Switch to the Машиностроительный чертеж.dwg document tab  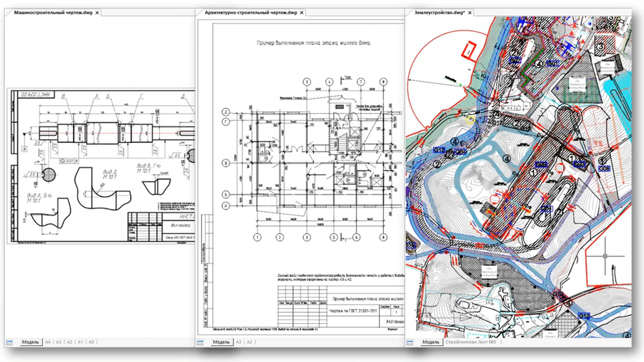tap(53, 13)
